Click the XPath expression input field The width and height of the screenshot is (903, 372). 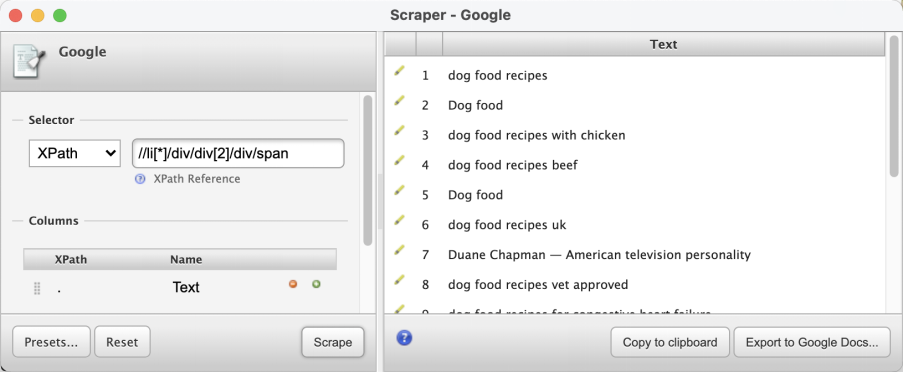238,153
